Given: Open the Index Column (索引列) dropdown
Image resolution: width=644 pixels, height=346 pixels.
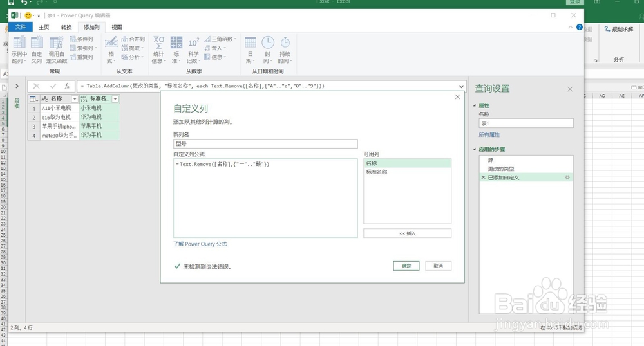Looking at the screenshot, I should point(83,48).
